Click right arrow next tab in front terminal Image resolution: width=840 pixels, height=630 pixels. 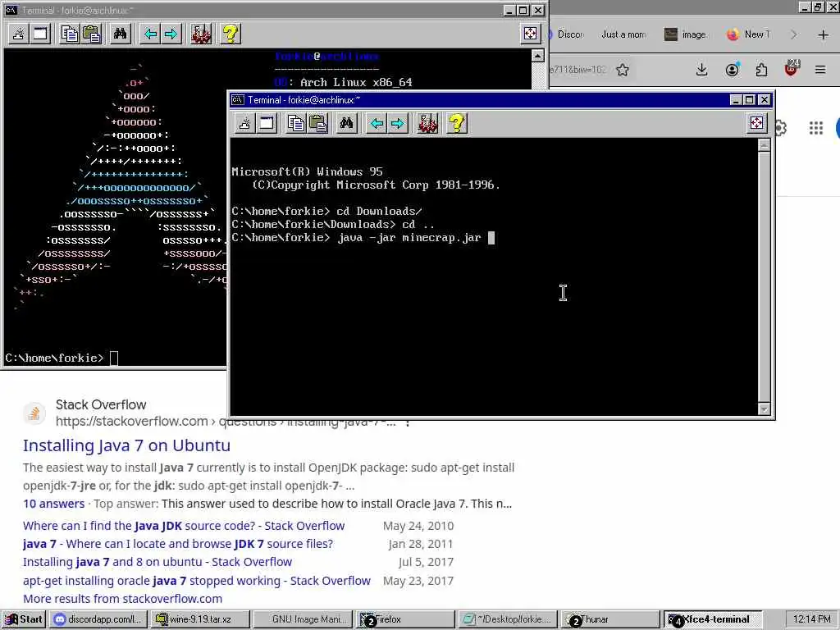[397, 124]
